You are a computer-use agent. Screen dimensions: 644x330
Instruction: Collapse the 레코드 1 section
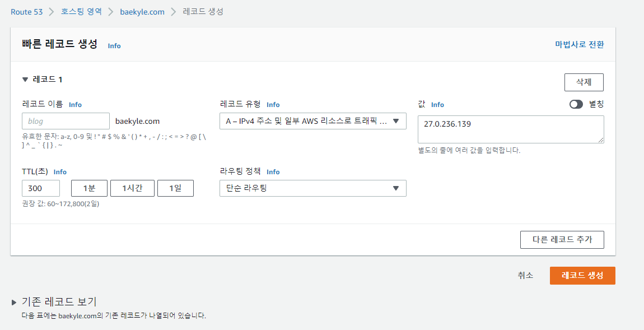(x=25, y=80)
